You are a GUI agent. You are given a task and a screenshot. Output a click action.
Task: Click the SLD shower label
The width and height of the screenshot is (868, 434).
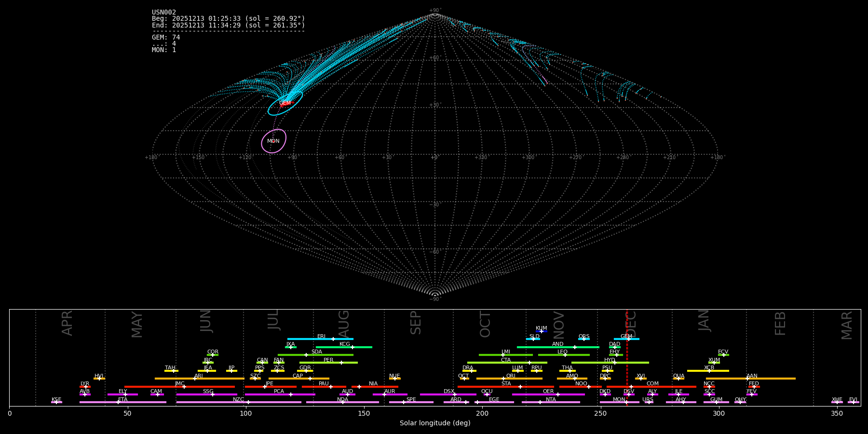point(534,337)
